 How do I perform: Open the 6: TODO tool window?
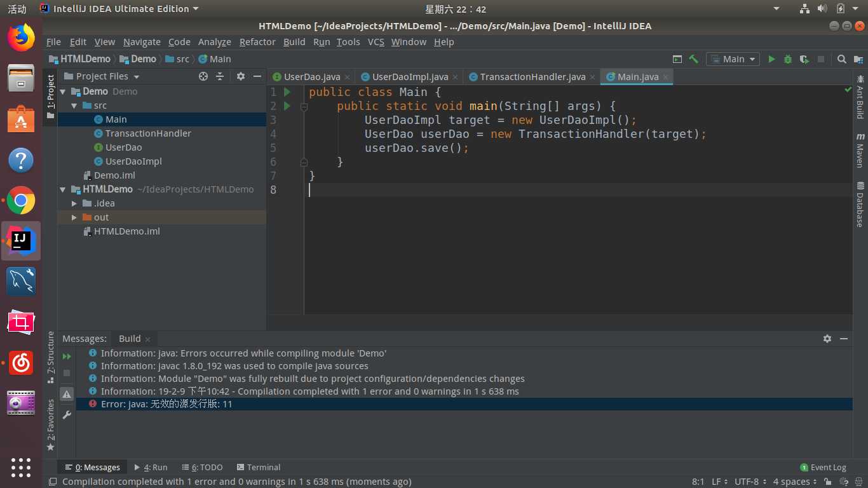(x=202, y=468)
